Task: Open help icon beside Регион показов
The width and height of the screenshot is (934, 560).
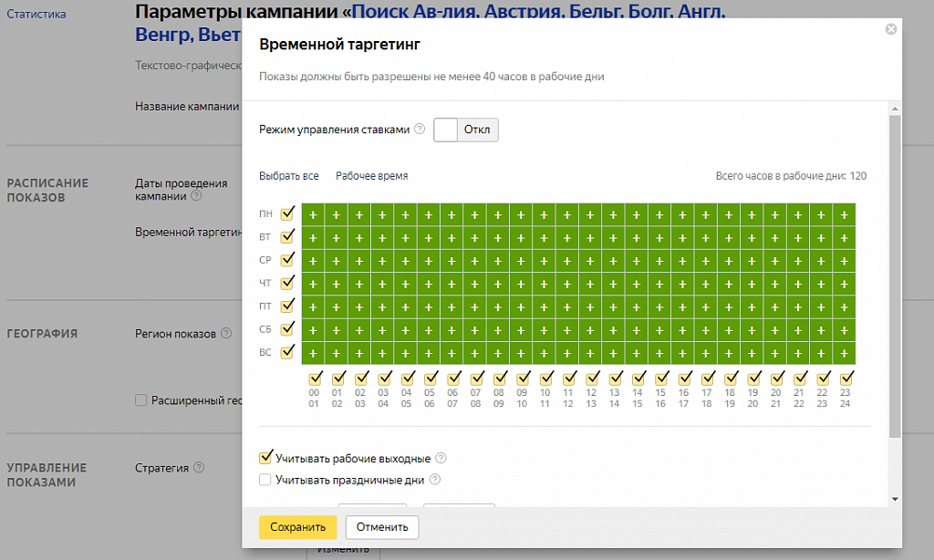Action: coord(226,334)
